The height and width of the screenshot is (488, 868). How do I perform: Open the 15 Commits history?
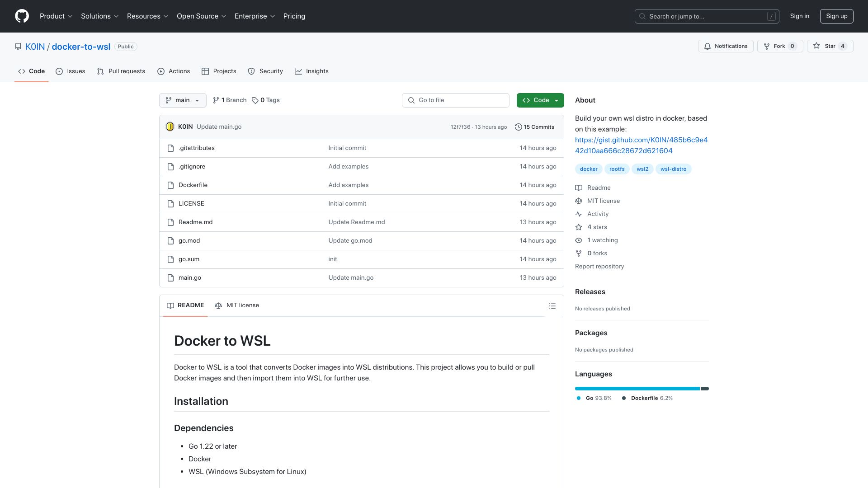click(x=534, y=127)
